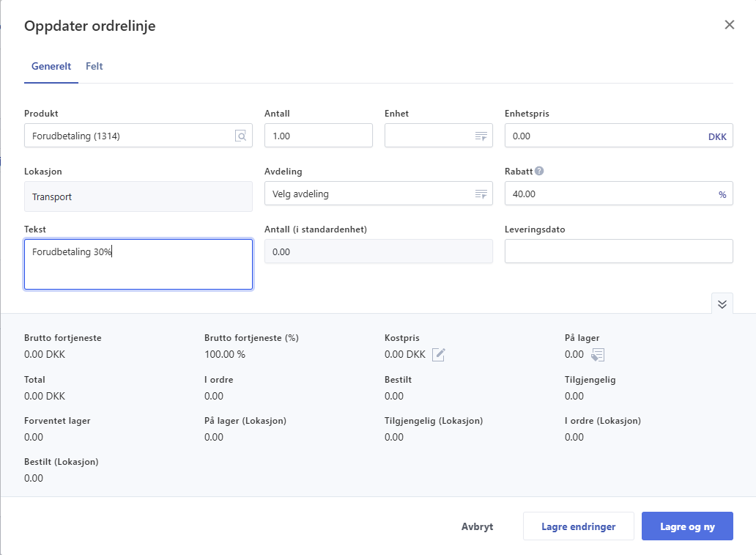Open the Enhet dropdown list icon
This screenshot has height=555, width=756.
tap(481, 136)
